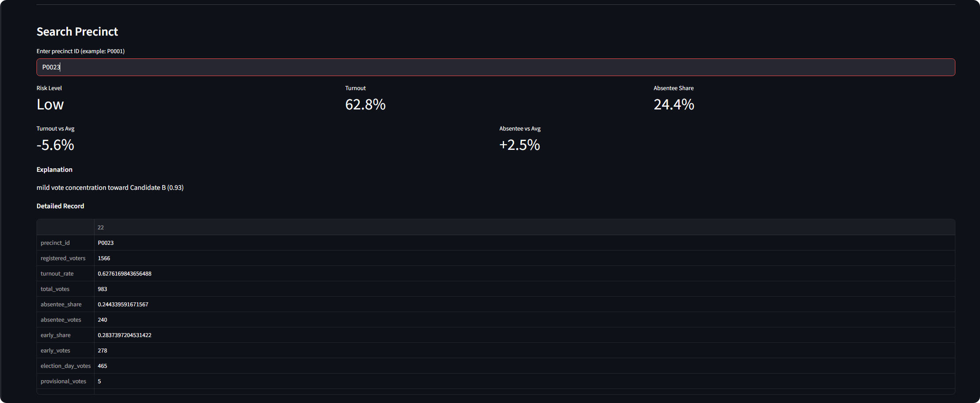The height and width of the screenshot is (403, 980).
Task: Click the precinct ID search input field
Action: (x=495, y=67)
